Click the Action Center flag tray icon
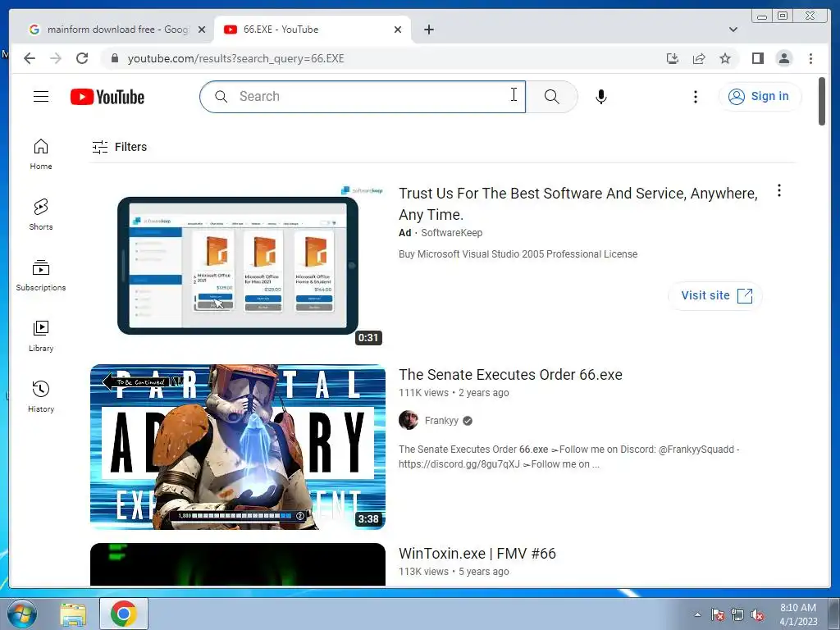Screen dimensions: 840x630 [718, 615]
